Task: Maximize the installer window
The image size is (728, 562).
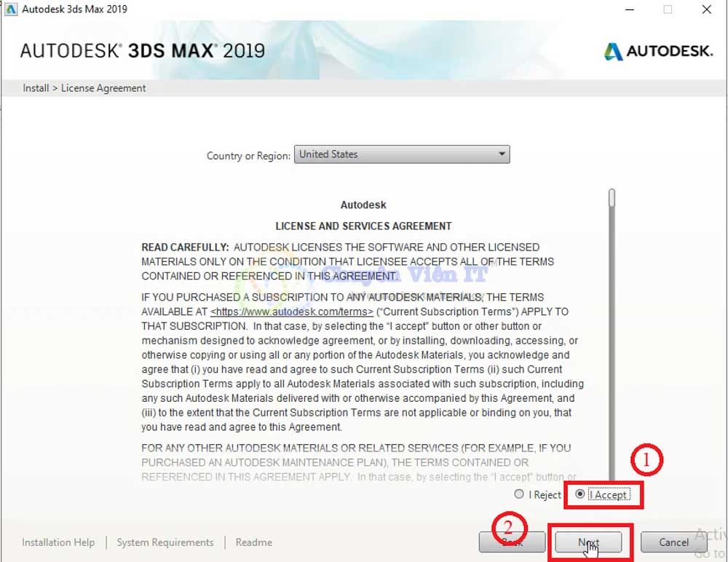Action: (x=668, y=9)
